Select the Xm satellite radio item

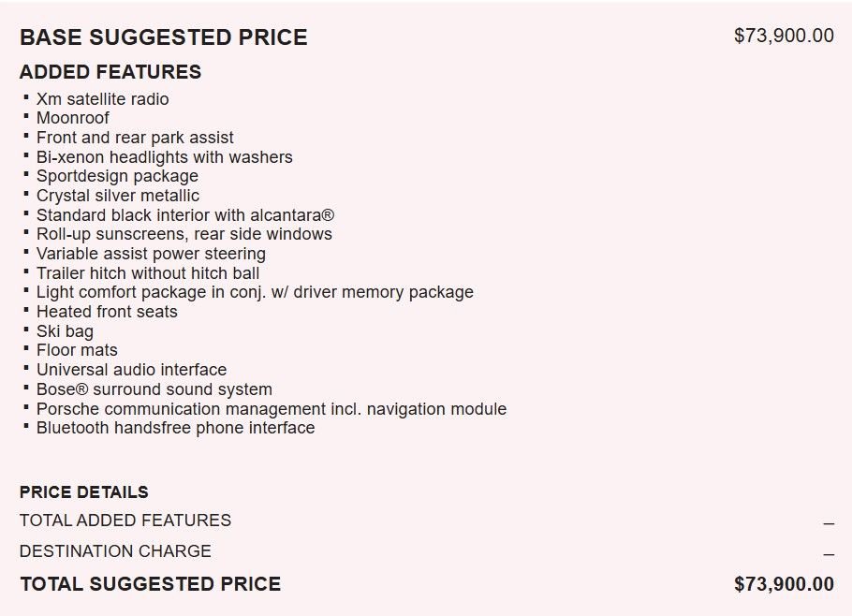pos(103,99)
